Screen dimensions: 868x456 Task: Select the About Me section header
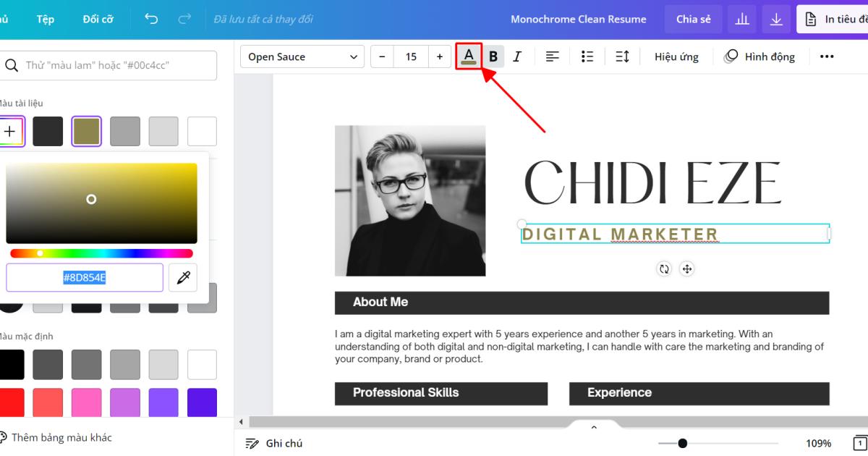pos(582,303)
